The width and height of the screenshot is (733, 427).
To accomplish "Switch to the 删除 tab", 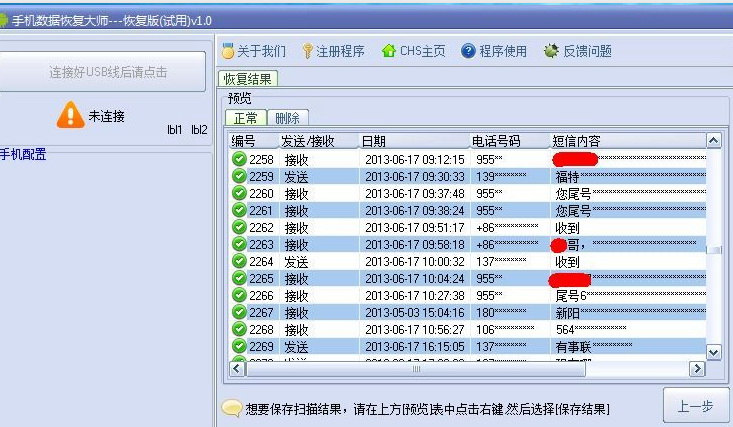I will point(288,118).
